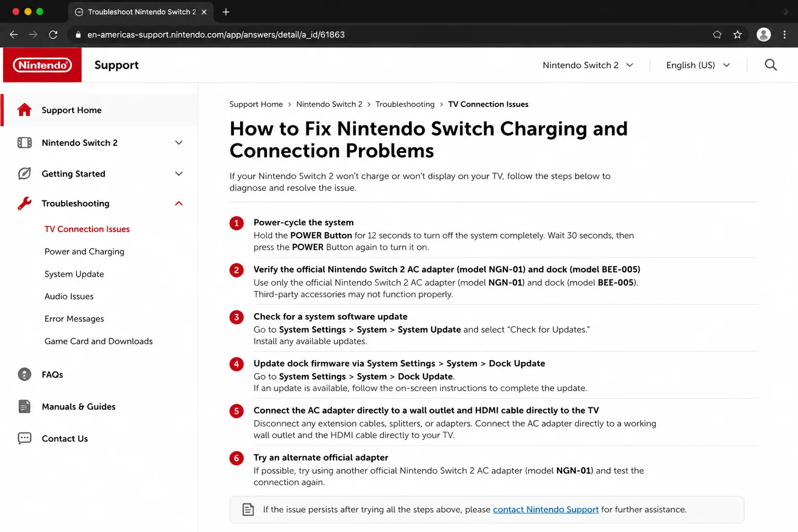Click step heading Connect the AC adapter directly
This screenshot has width=798, height=532.
click(x=426, y=410)
